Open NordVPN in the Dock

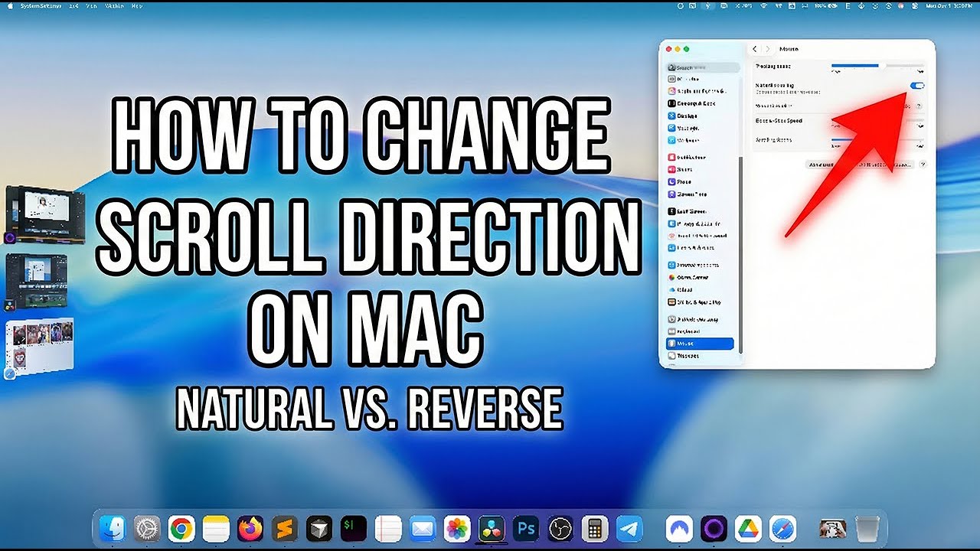680,528
